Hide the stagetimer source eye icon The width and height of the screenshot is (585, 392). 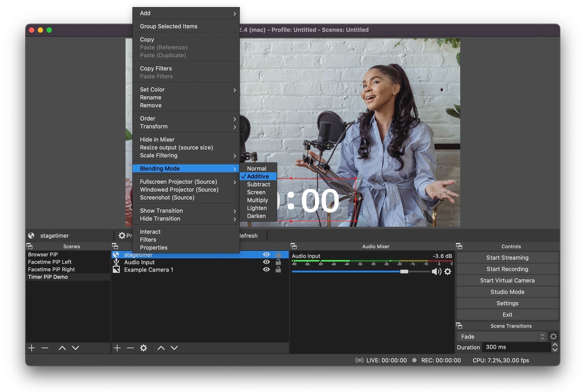(266, 255)
